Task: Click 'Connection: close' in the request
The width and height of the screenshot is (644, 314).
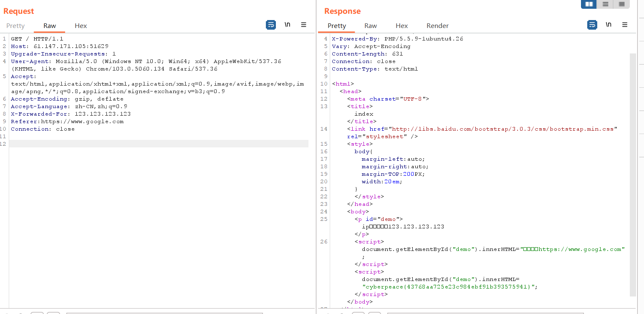Action: (x=43, y=129)
